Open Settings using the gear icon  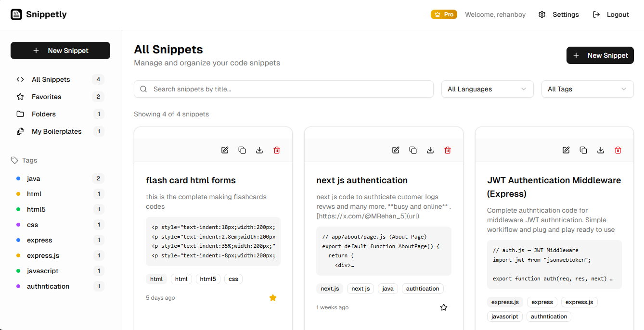pos(542,14)
